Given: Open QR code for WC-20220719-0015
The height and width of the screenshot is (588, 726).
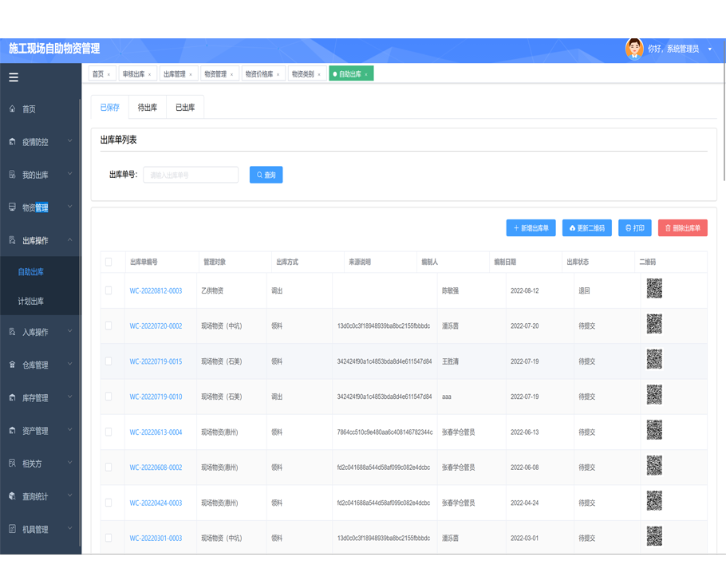Looking at the screenshot, I should pyautogui.click(x=654, y=361).
